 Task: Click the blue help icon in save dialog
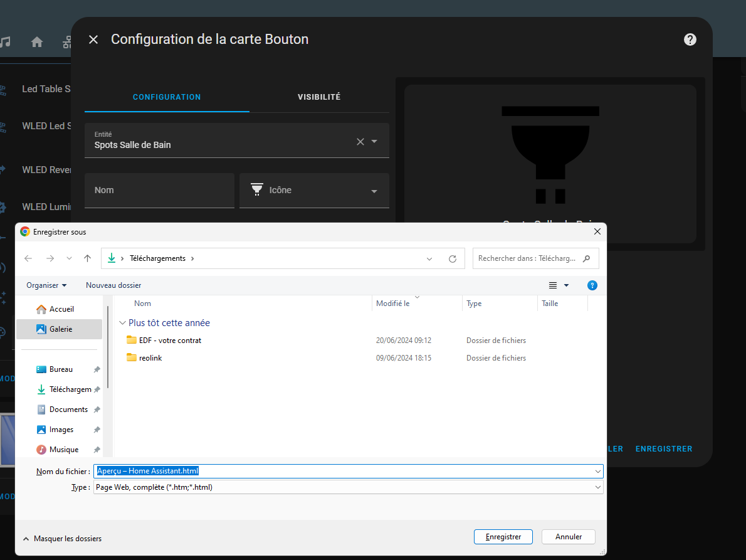tap(592, 285)
